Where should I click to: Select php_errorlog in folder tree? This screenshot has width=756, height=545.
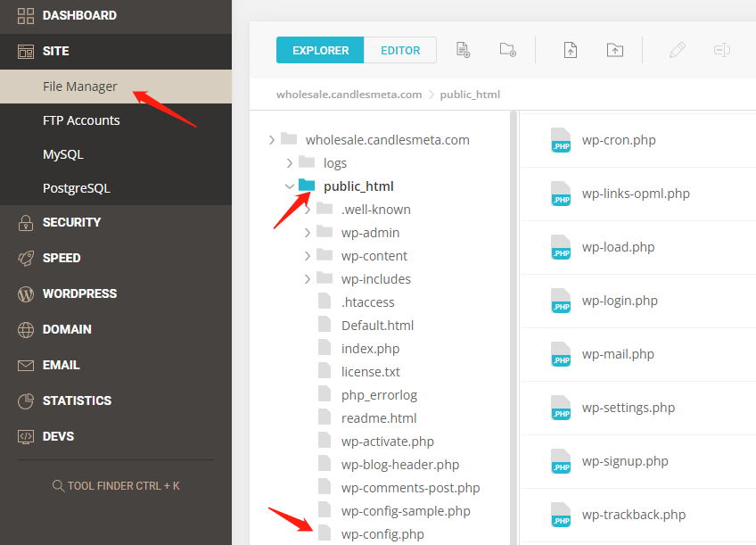coord(379,395)
